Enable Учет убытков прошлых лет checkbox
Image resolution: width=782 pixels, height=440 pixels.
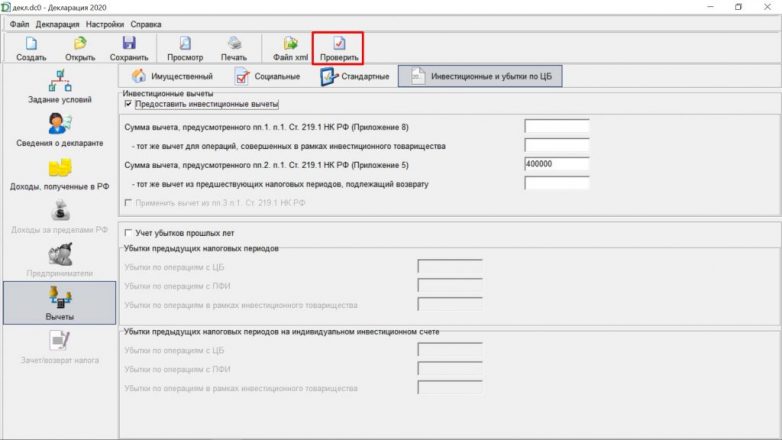(x=128, y=233)
